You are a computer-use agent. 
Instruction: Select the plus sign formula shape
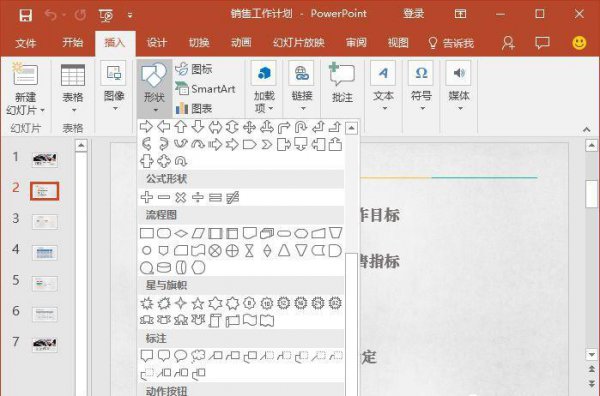click(x=147, y=197)
